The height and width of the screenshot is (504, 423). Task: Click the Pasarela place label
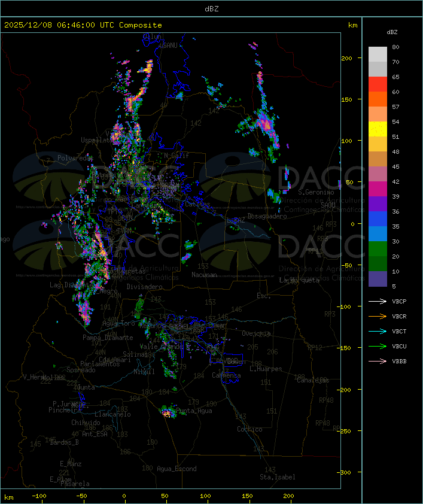75,484
